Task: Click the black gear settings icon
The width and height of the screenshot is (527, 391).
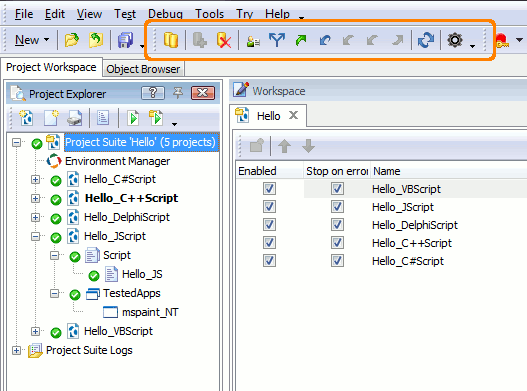Action: [x=455, y=40]
